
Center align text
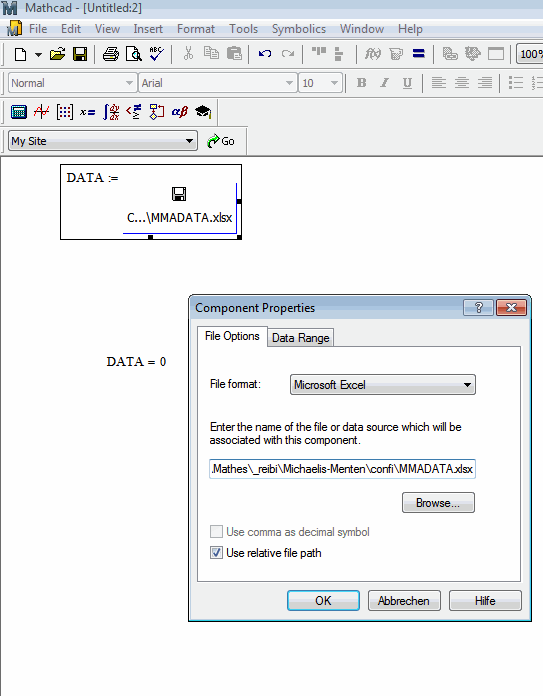462,83
